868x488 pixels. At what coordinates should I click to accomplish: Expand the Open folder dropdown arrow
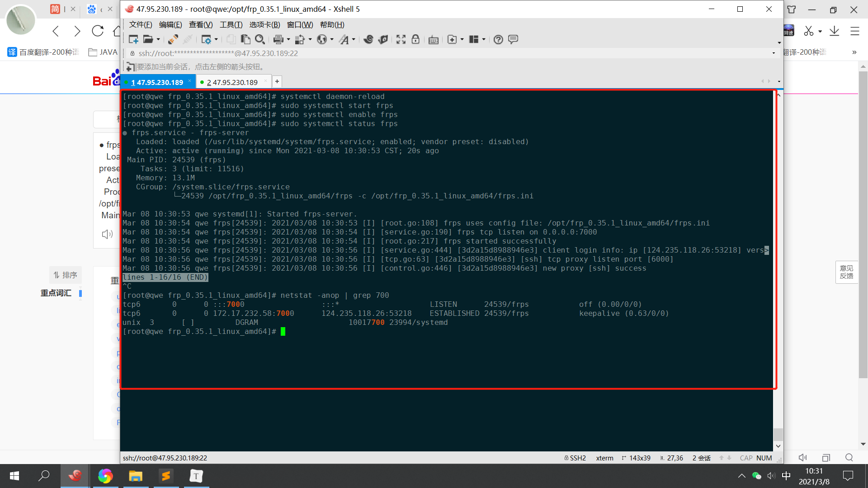click(158, 39)
